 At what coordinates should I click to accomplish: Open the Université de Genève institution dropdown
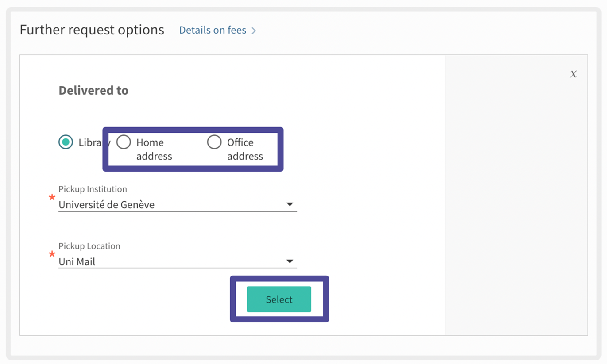(x=173, y=205)
